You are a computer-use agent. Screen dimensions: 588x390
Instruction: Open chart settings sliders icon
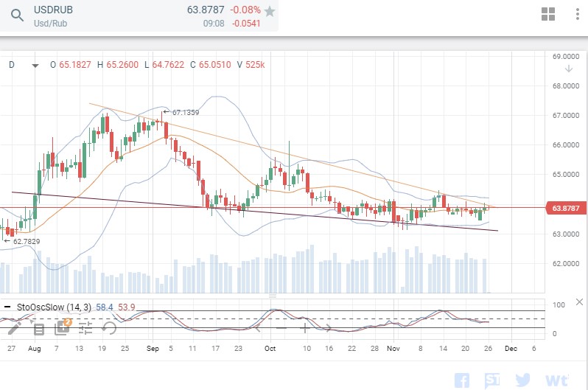(85, 329)
